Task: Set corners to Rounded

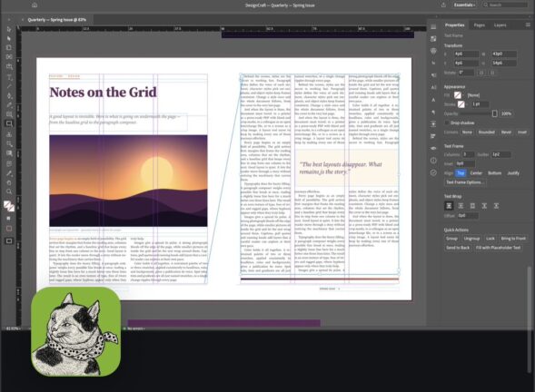Action: coord(487,132)
